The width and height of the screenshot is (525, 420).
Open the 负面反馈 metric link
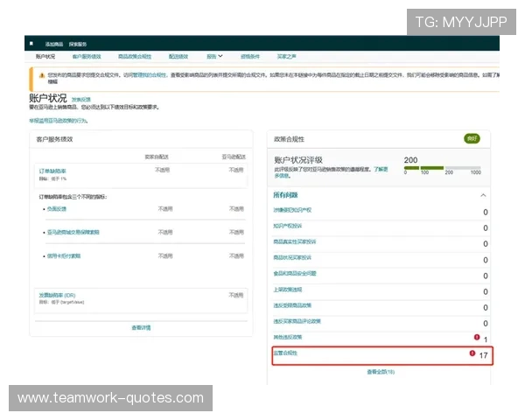point(57,209)
